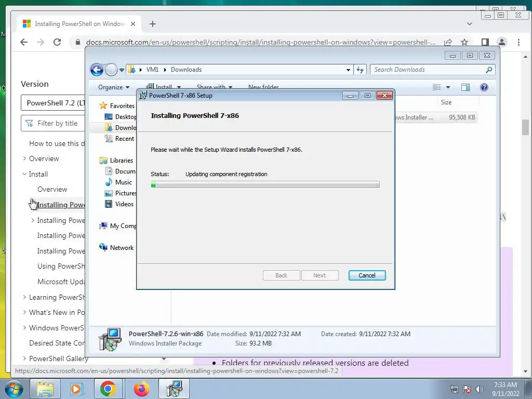The width and height of the screenshot is (532, 399).
Task: Reload the page in Chrome
Action: point(57,42)
